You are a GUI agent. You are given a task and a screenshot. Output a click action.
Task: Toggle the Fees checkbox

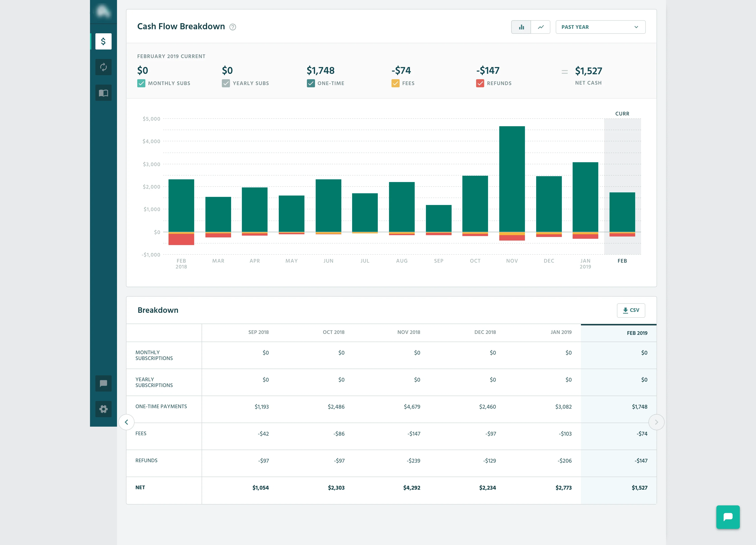click(x=395, y=83)
